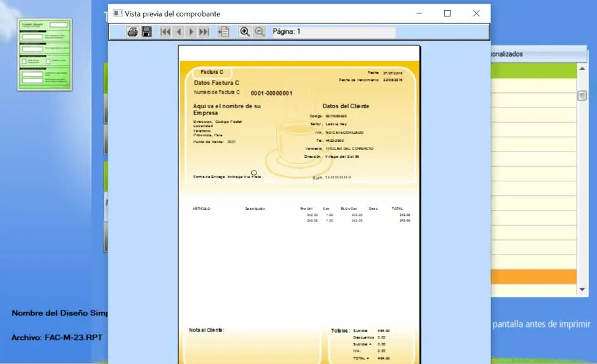Select the green header row in background list
The image size is (597, 364).
click(533, 71)
